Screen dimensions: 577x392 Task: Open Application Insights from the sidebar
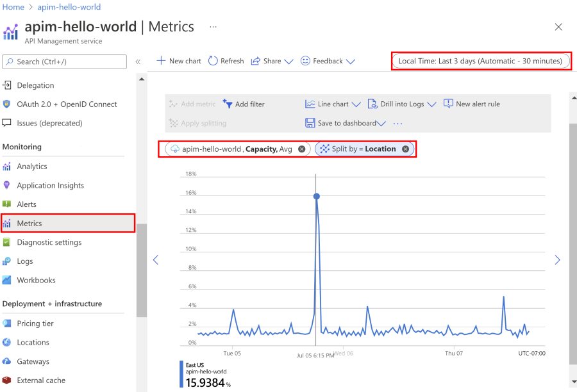pyautogui.click(x=50, y=185)
